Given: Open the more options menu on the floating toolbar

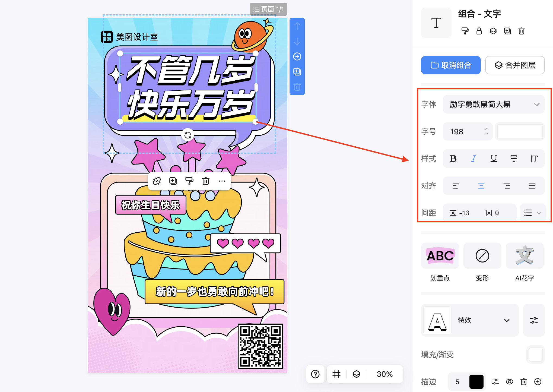Looking at the screenshot, I should (222, 181).
